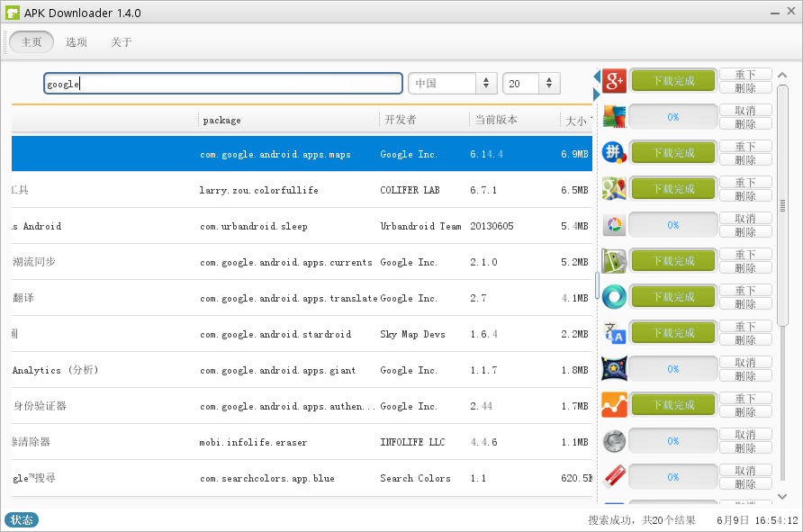Click the download list scroll down arrow

pyautogui.click(x=782, y=496)
